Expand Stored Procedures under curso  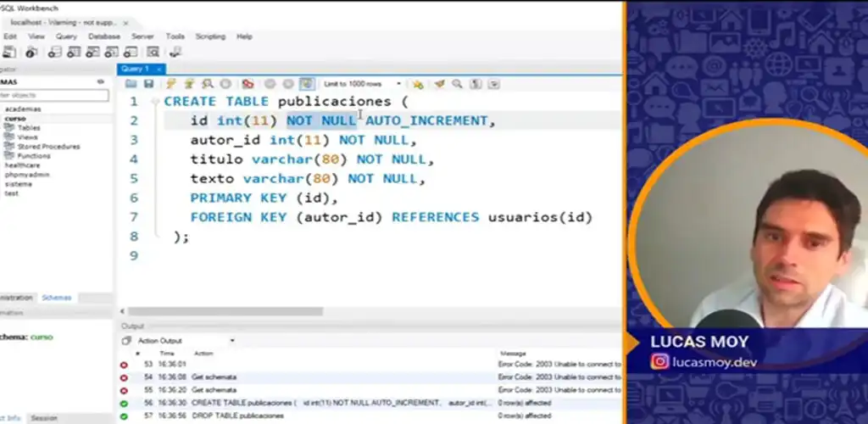point(48,147)
